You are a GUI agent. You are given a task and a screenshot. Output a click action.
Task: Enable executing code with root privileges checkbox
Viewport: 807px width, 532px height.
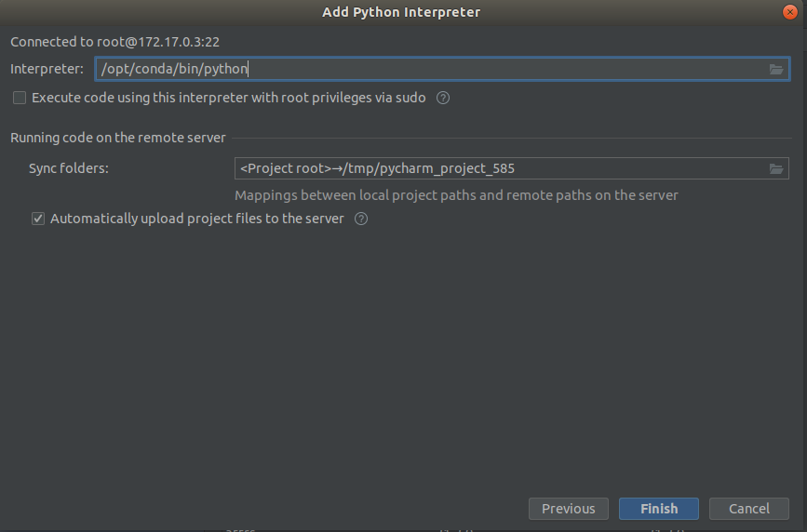[x=20, y=98]
